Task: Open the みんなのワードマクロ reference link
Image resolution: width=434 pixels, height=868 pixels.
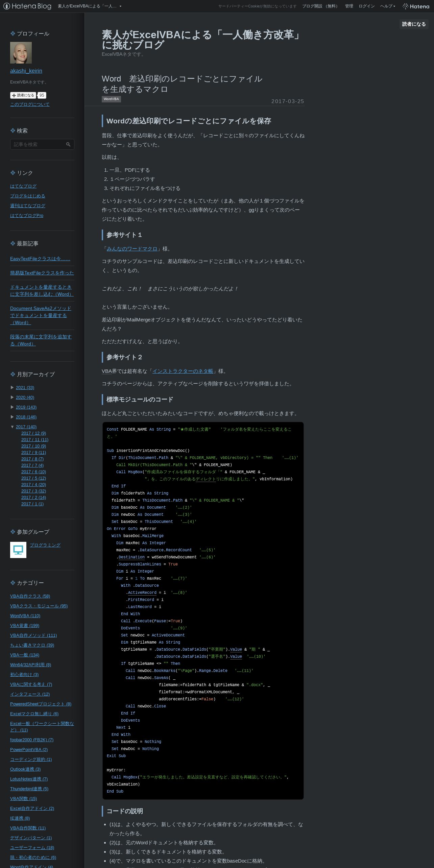Action: [132, 248]
